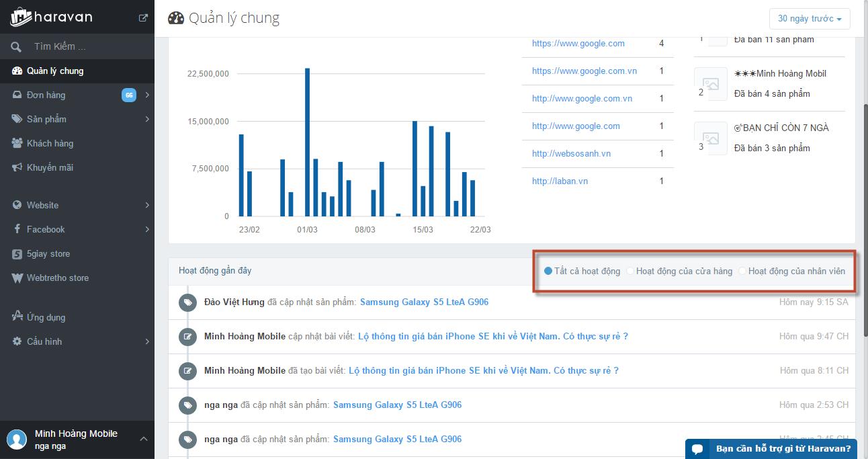Expand the account menu chevron

coord(143,439)
